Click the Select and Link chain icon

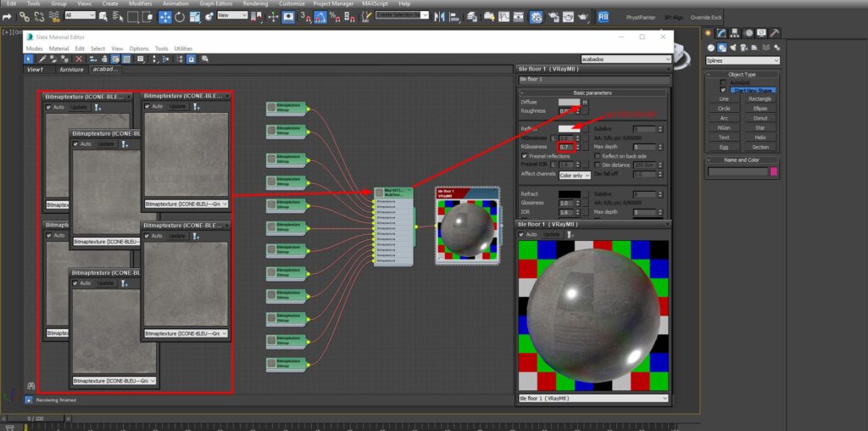click(25, 17)
